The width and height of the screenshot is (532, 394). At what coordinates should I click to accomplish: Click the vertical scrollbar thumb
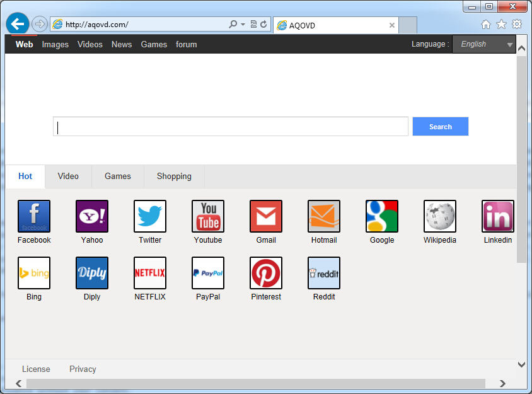click(x=521, y=159)
